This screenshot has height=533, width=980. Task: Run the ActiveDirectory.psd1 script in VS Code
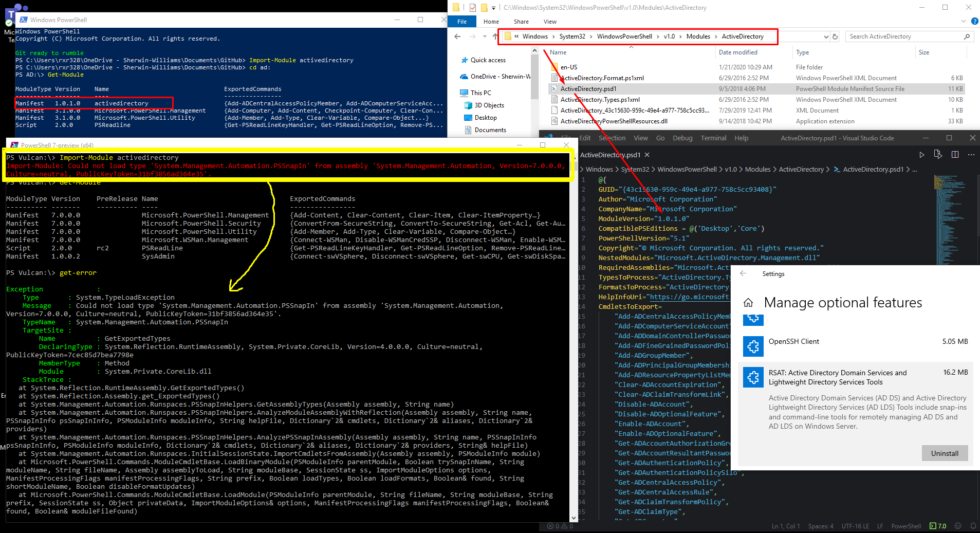pos(921,154)
